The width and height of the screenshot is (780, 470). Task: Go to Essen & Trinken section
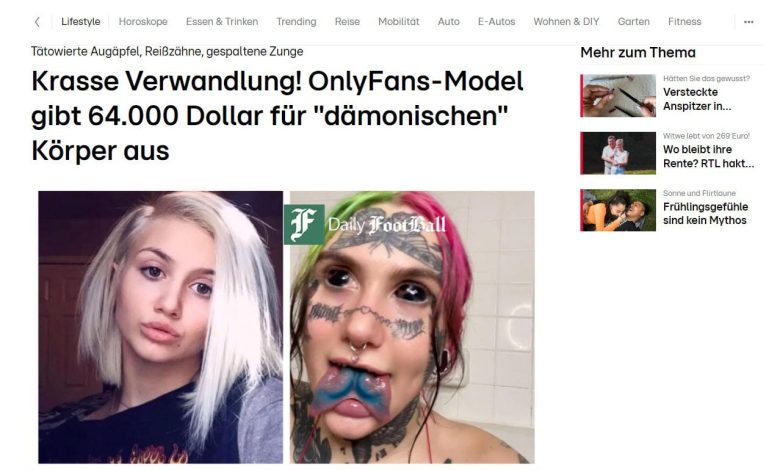[222, 22]
